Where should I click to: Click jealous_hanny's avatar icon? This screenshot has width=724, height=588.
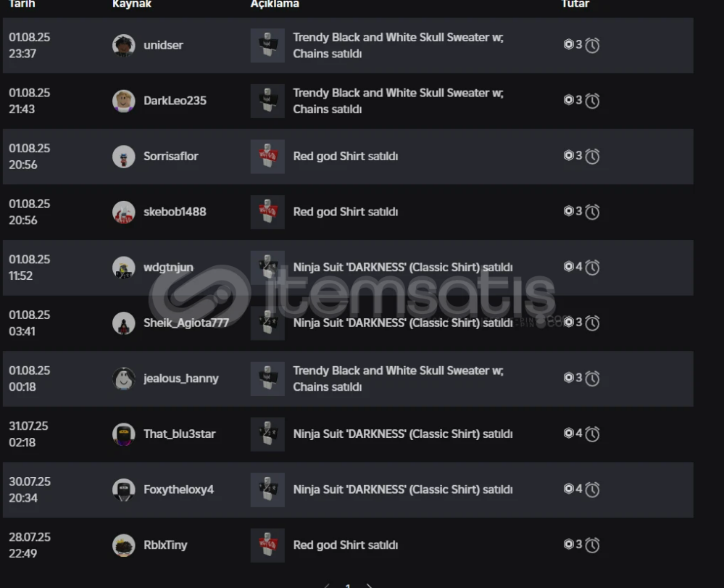tap(124, 378)
